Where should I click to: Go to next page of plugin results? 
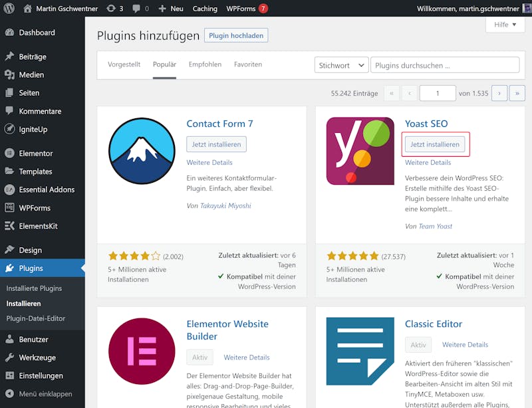pos(499,93)
